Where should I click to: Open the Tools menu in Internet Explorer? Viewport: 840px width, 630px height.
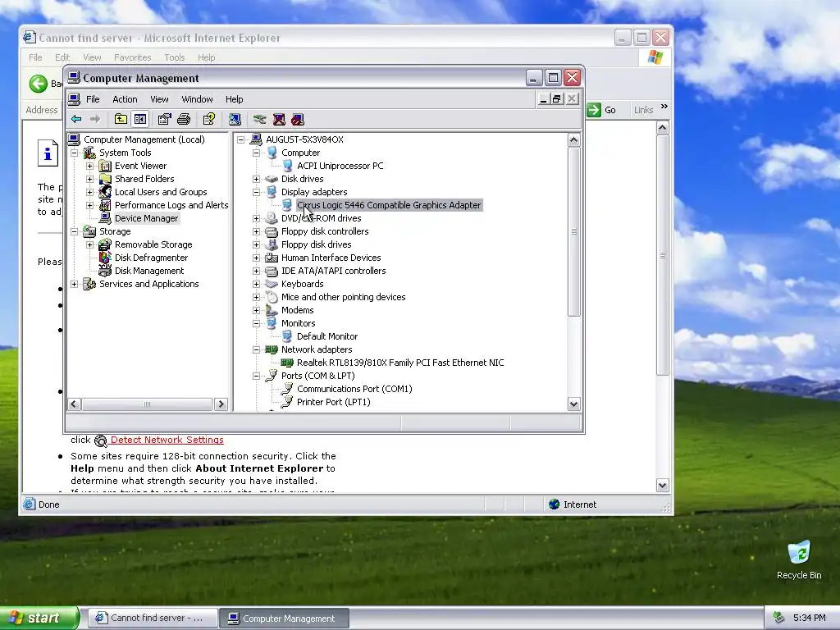[174, 57]
